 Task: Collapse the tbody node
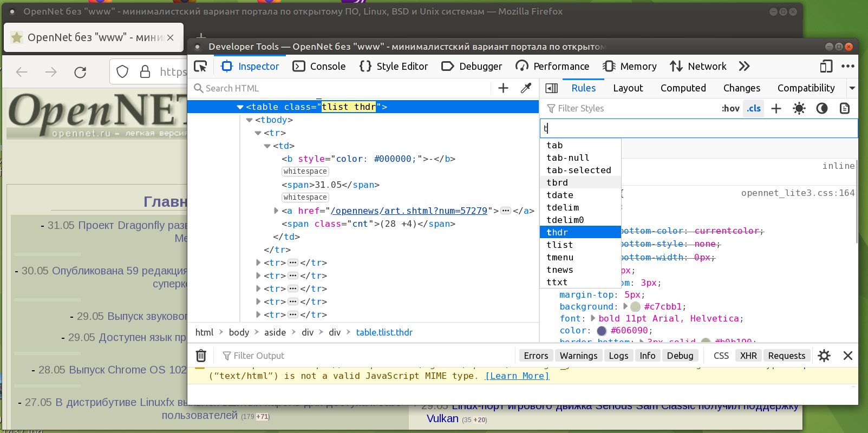250,120
